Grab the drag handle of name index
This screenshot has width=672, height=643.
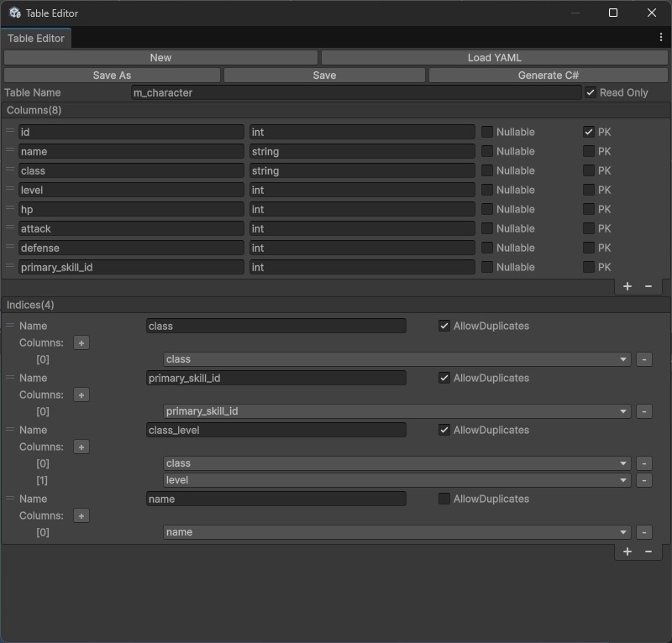click(x=10, y=499)
